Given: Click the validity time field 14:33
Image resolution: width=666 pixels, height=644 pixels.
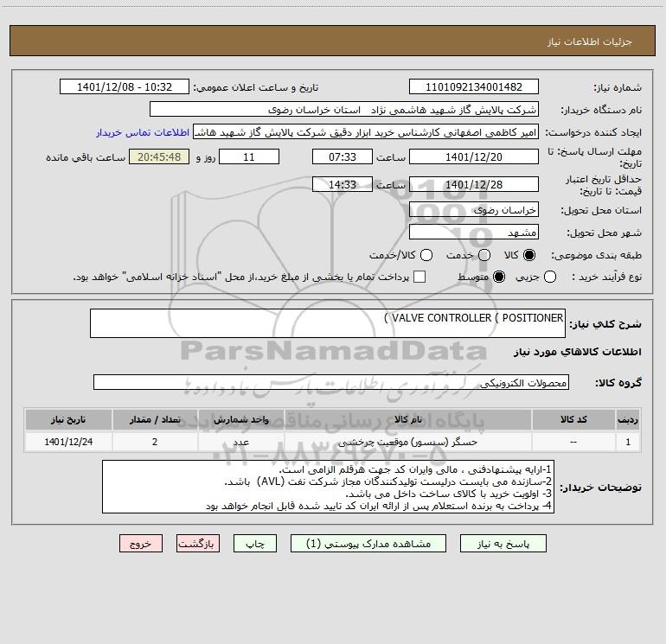Looking at the screenshot, I should coord(343,184).
